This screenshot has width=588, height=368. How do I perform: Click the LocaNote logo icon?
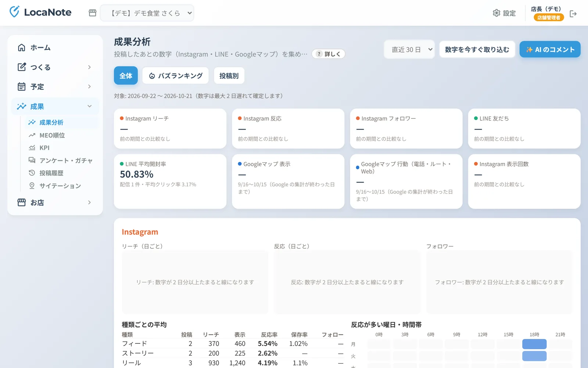coord(14,12)
